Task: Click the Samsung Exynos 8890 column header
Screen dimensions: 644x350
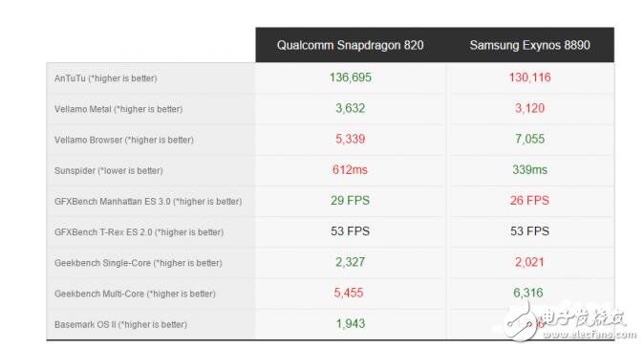Action: point(530,45)
